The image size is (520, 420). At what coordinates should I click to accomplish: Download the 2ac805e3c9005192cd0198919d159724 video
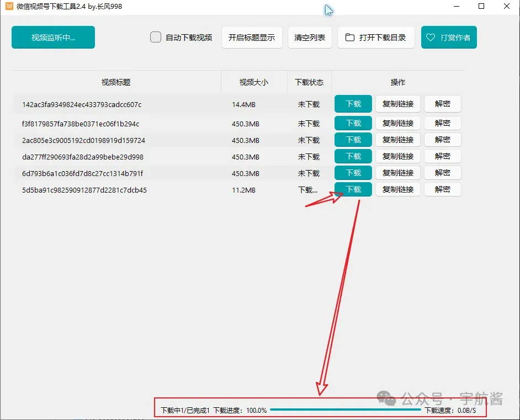(x=353, y=140)
